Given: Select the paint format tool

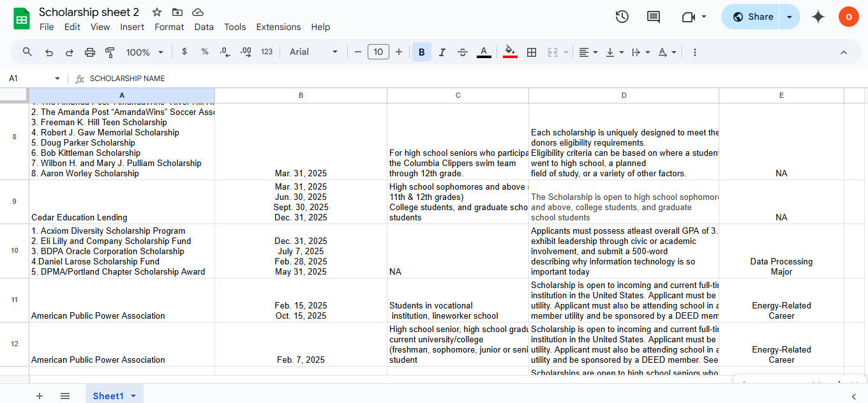Looking at the screenshot, I should click(110, 52).
